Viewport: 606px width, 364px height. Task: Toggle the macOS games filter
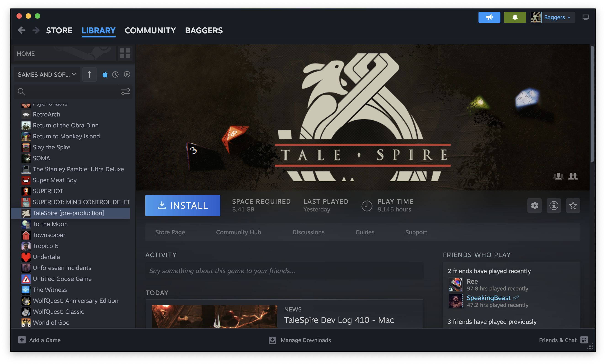(105, 74)
